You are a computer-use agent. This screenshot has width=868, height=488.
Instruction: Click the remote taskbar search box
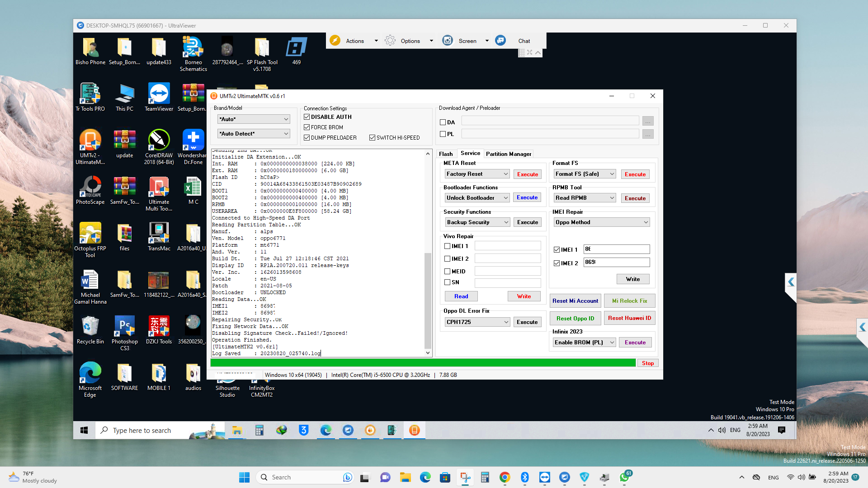[x=160, y=430]
